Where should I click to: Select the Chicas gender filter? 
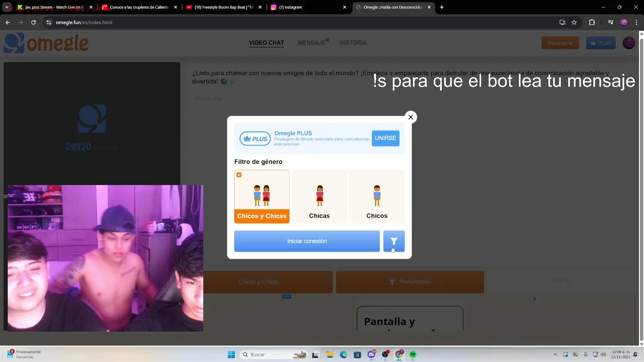coord(319,197)
